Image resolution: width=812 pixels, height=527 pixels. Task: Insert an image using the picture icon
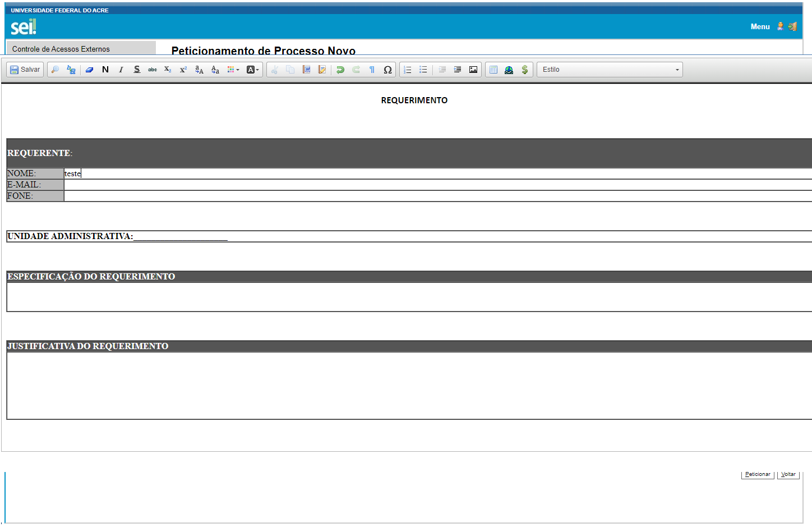[473, 70]
